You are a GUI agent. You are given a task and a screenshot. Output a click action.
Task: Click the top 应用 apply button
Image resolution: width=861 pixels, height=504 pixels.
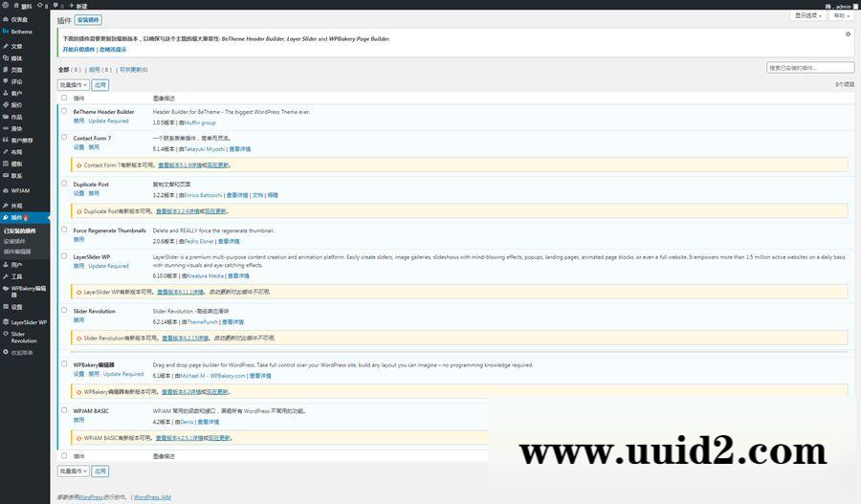tap(99, 85)
